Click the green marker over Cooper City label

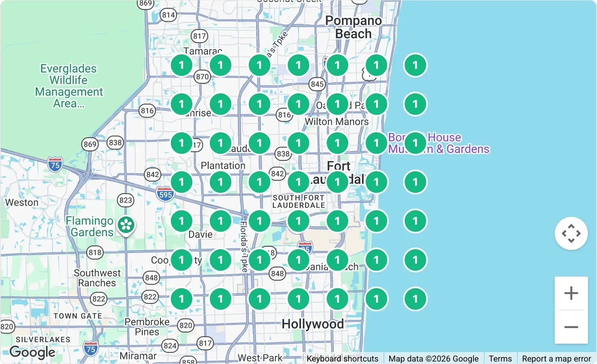pos(182,260)
